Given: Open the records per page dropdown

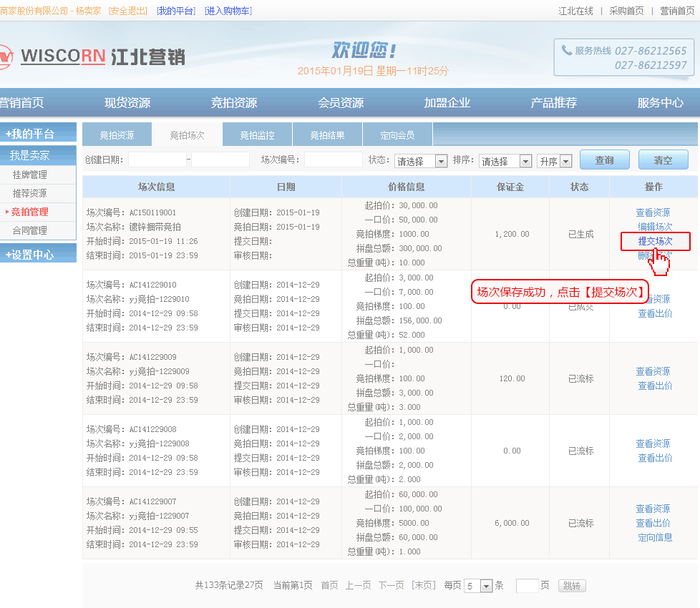Looking at the screenshot, I should 486,586.
